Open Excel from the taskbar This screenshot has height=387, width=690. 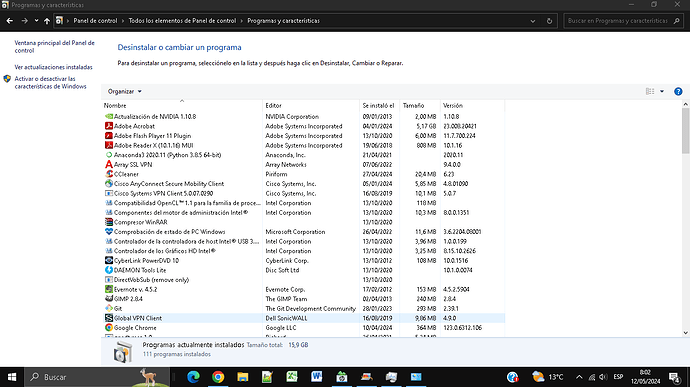click(292, 377)
